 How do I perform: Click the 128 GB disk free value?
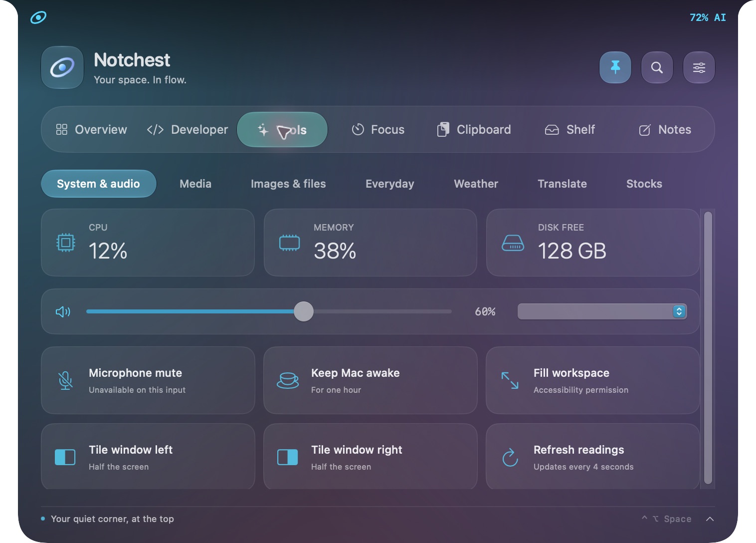tap(572, 251)
